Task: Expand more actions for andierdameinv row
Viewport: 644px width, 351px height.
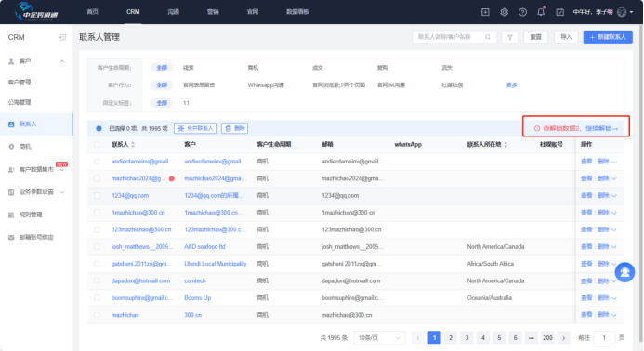Action: (614, 162)
